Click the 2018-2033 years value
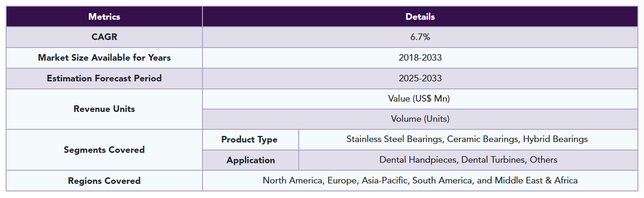This screenshot has height=198, width=644. tap(420, 58)
